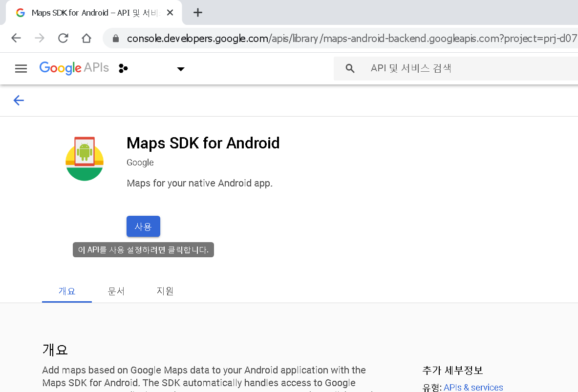The height and width of the screenshot is (392, 578).
Task: Go back with browser back arrow
Action: point(16,38)
